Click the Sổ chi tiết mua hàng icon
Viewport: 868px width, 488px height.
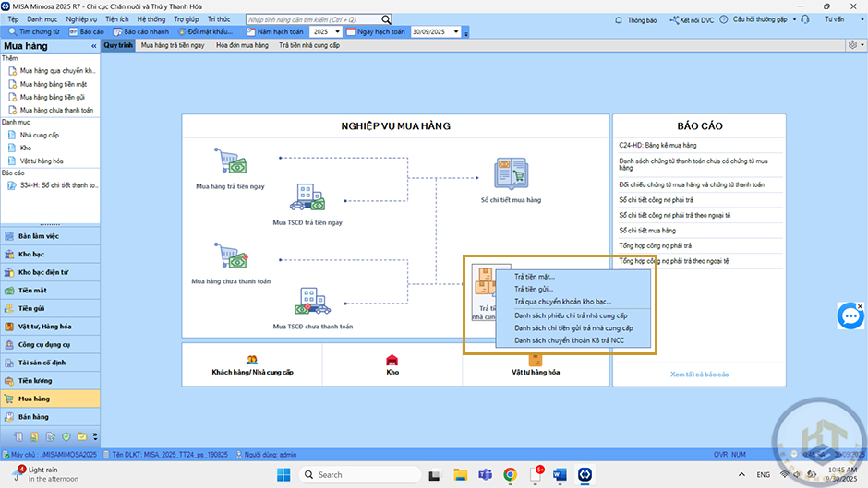click(x=511, y=173)
